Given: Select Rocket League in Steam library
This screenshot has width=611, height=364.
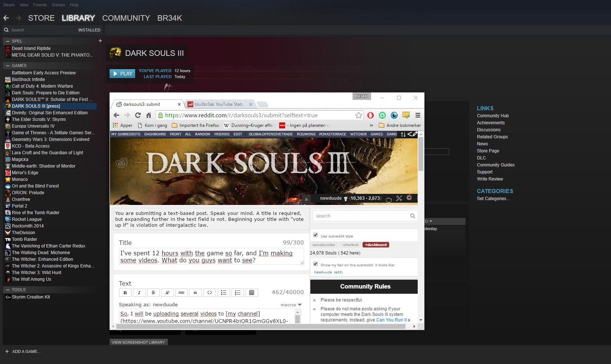Looking at the screenshot, I should 27,219.
